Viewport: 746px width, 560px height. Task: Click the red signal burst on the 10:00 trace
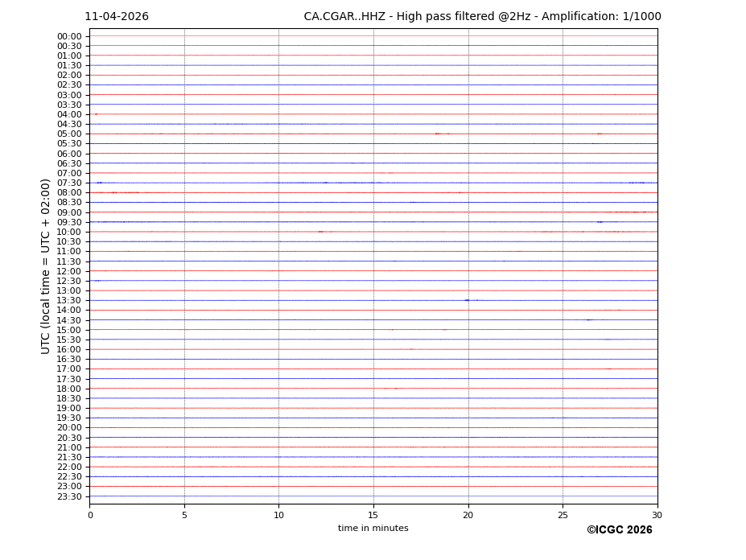(x=320, y=232)
